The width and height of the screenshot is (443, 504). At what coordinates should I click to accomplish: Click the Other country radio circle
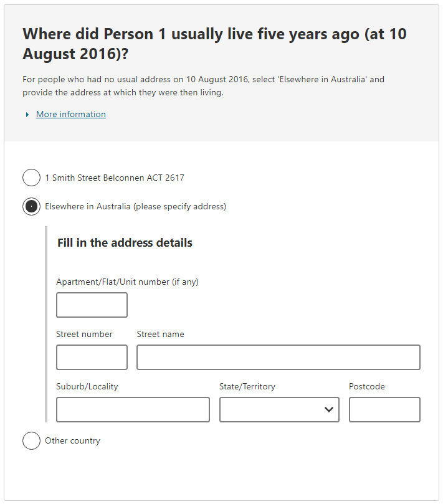point(31,440)
